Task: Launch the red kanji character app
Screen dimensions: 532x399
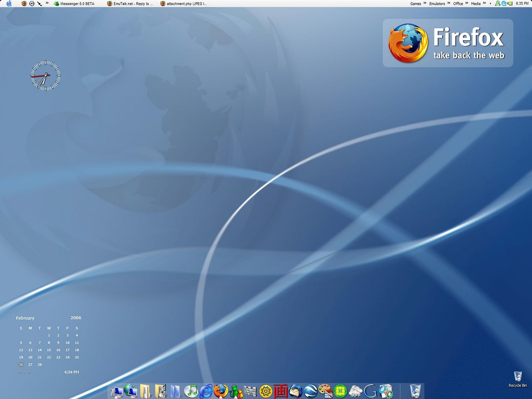Action: (x=281, y=391)
